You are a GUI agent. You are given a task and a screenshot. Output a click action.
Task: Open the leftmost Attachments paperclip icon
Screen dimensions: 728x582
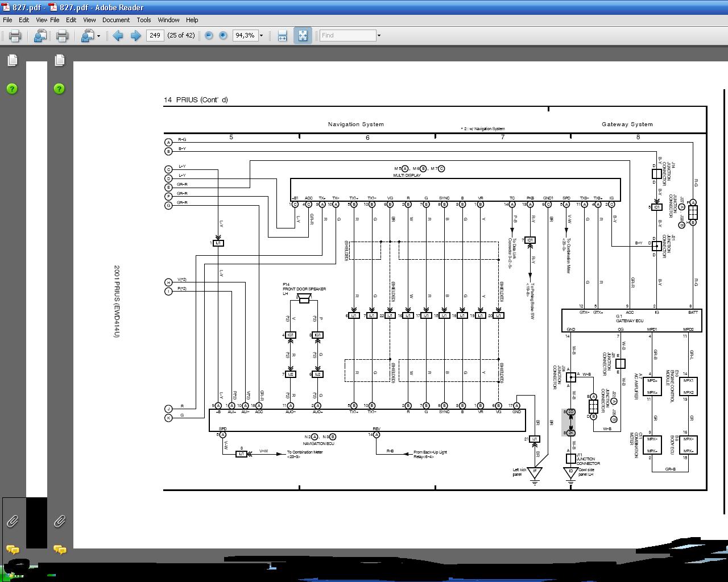click(12, 521)
